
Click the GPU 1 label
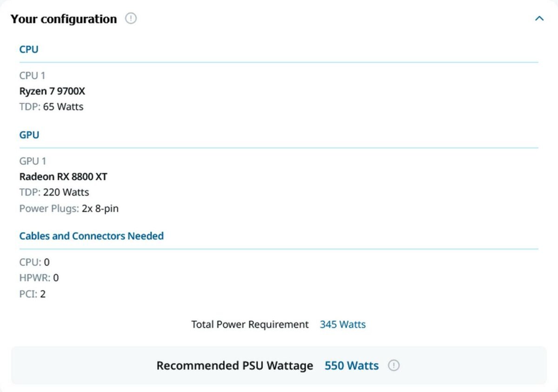(x=33, y=161)
